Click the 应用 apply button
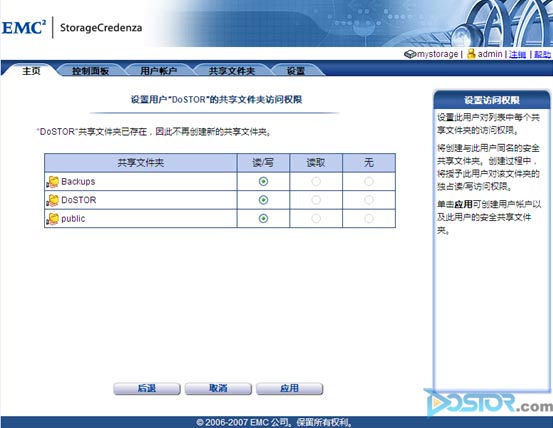 (x=290, y=389)
